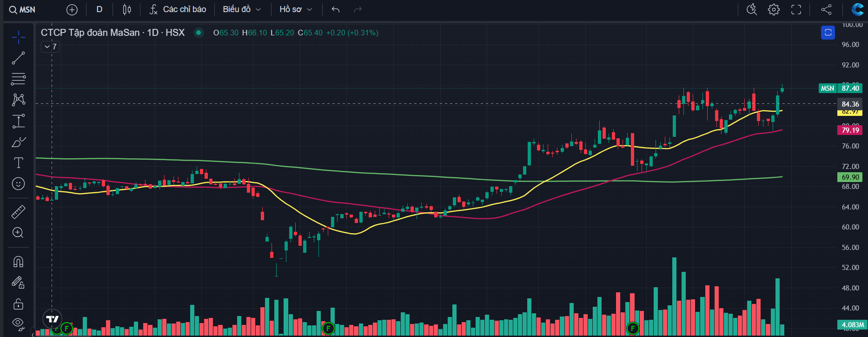Open the Các chỉ báo indicators menu
Screen dimensions: 868x337
[x=178, y=9]
